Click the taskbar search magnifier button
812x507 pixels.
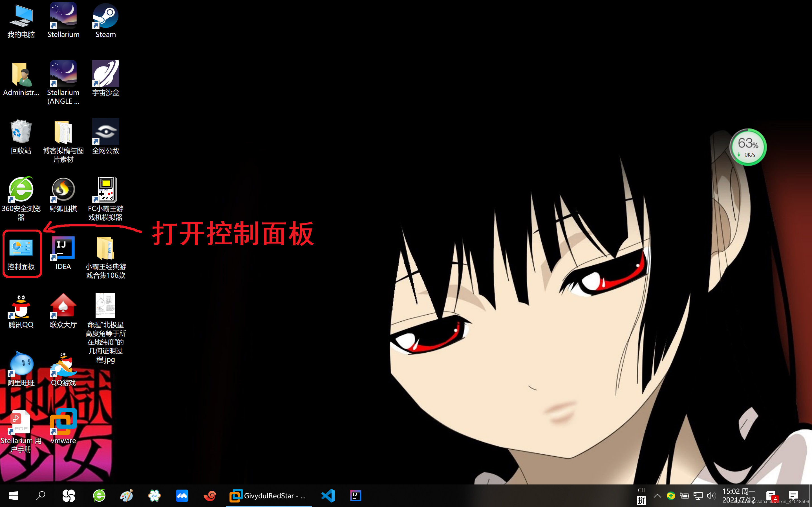41,495
